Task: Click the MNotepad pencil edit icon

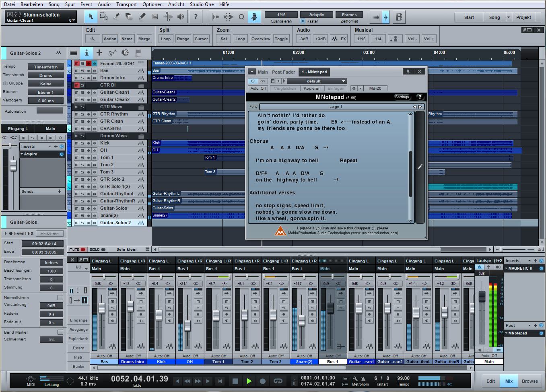Action: coord(420,167)
